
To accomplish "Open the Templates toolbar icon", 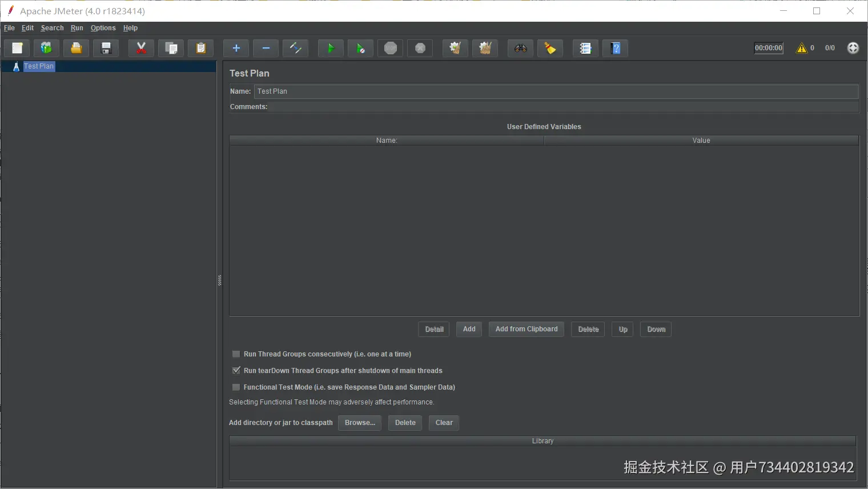I will coord(46,49).
